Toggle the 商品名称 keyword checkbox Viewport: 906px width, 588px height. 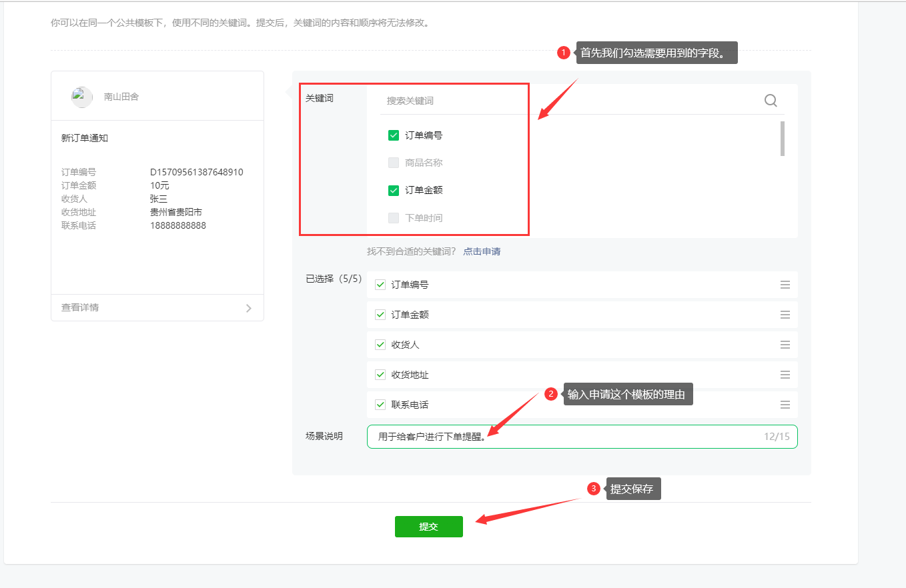pos(394,163)
